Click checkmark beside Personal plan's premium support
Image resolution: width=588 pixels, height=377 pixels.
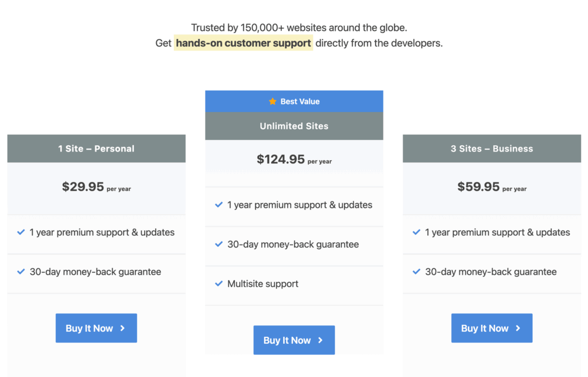(x=21, y=232)
